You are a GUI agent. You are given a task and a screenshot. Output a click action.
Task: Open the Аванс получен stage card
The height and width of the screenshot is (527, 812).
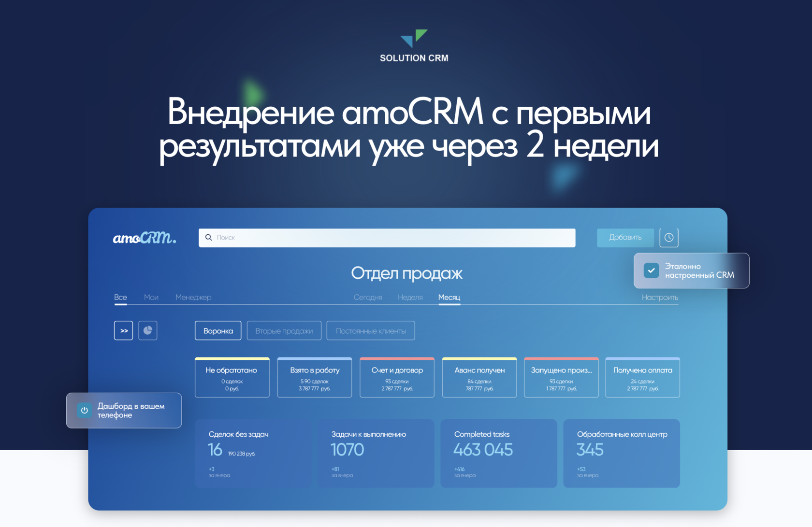tap(479, 378)
